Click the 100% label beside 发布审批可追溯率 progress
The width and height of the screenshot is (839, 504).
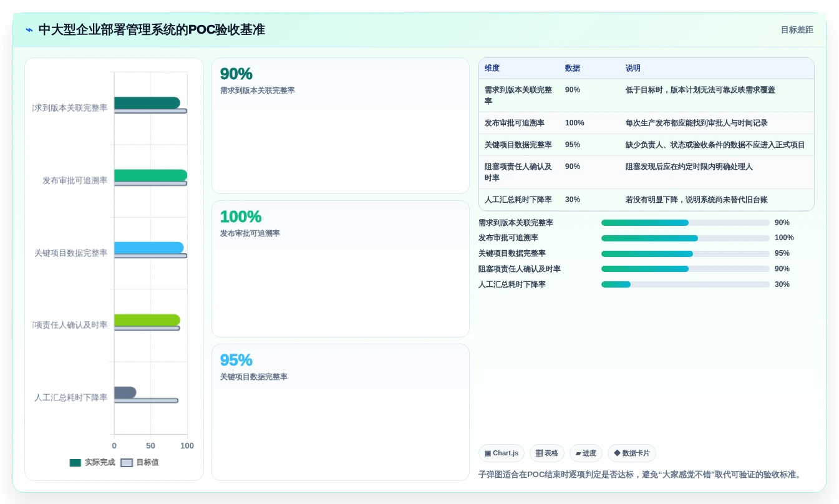pos(784,238)
